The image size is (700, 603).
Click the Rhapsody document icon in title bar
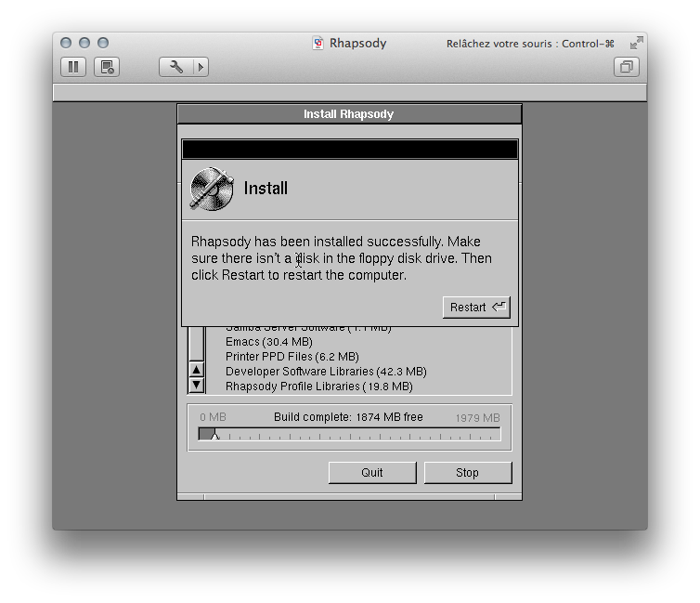[x=318, y=44]
